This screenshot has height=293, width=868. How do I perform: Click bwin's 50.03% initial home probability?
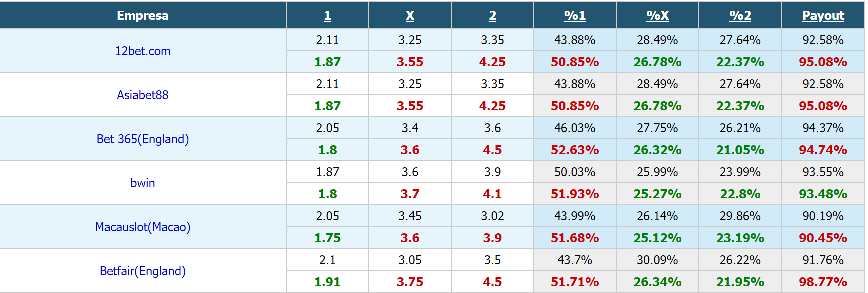pos(575,172)
